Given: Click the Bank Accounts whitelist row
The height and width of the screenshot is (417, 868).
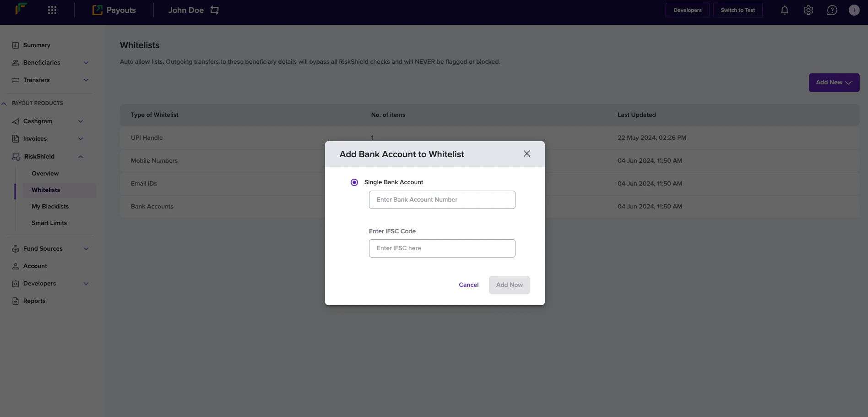Looking at the screenshot, I should [490, 207].
